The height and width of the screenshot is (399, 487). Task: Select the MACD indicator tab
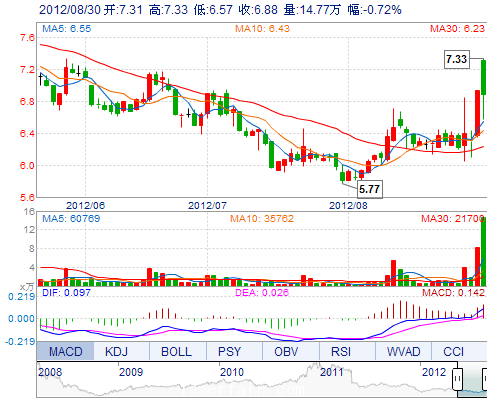[x=65, y=351]
